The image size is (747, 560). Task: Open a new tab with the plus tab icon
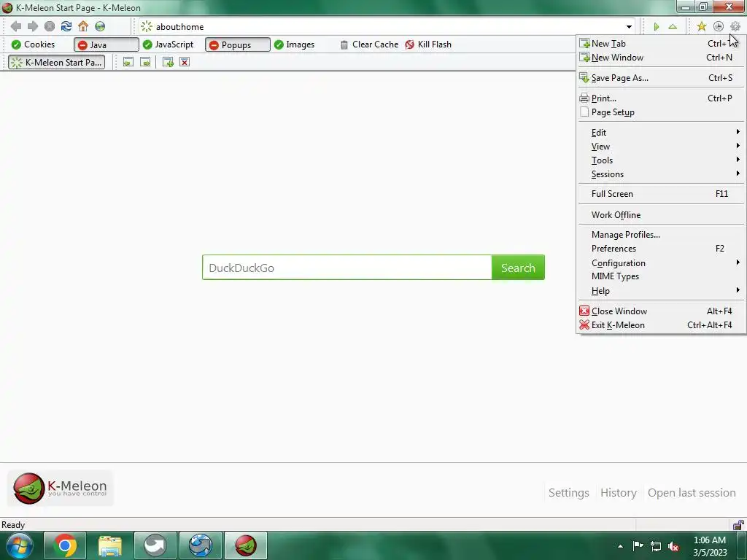coord(168,63)
